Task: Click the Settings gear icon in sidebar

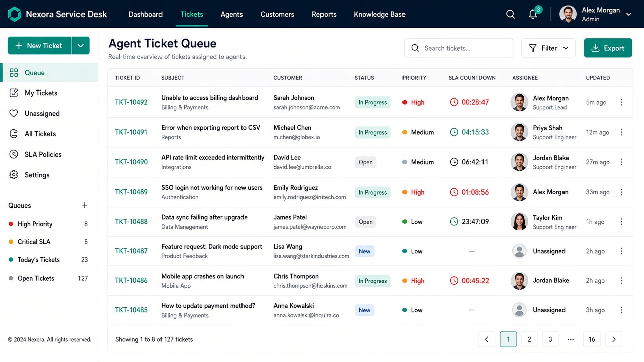Action: 14,175
